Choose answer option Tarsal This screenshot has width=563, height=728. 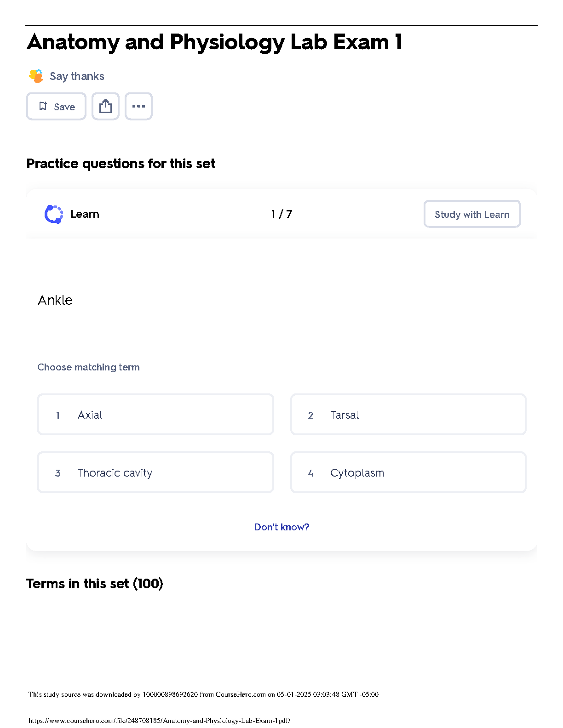click(x=408, y=415)
